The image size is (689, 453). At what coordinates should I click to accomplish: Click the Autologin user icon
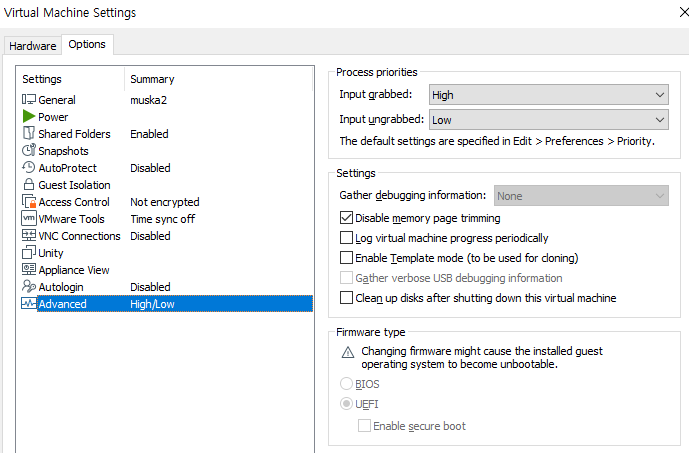click(29, 286)
